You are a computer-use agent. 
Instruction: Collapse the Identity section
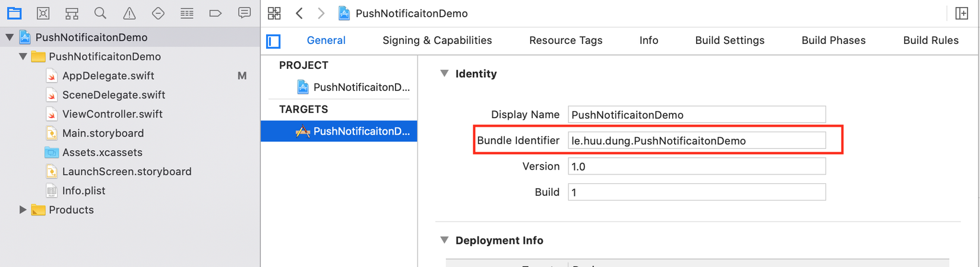[444, 74]
